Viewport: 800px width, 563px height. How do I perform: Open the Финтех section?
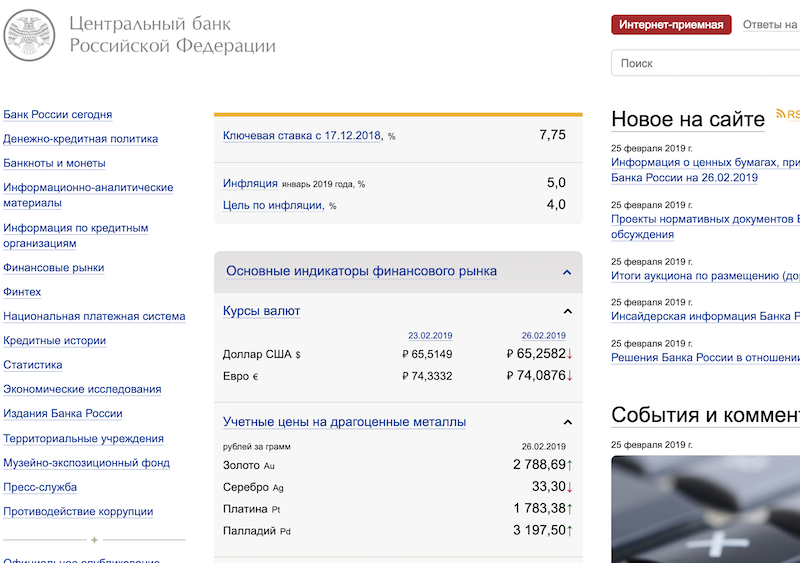(x=22, y=292)
